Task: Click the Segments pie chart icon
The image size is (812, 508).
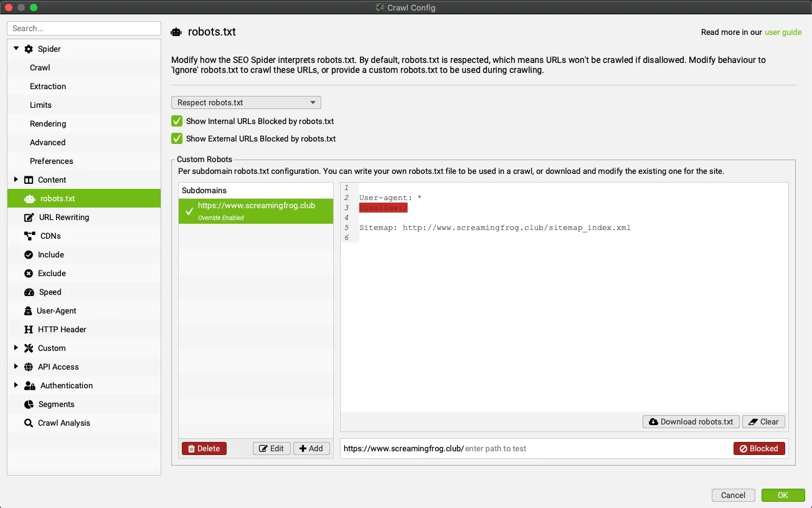Action: (29, 405)
